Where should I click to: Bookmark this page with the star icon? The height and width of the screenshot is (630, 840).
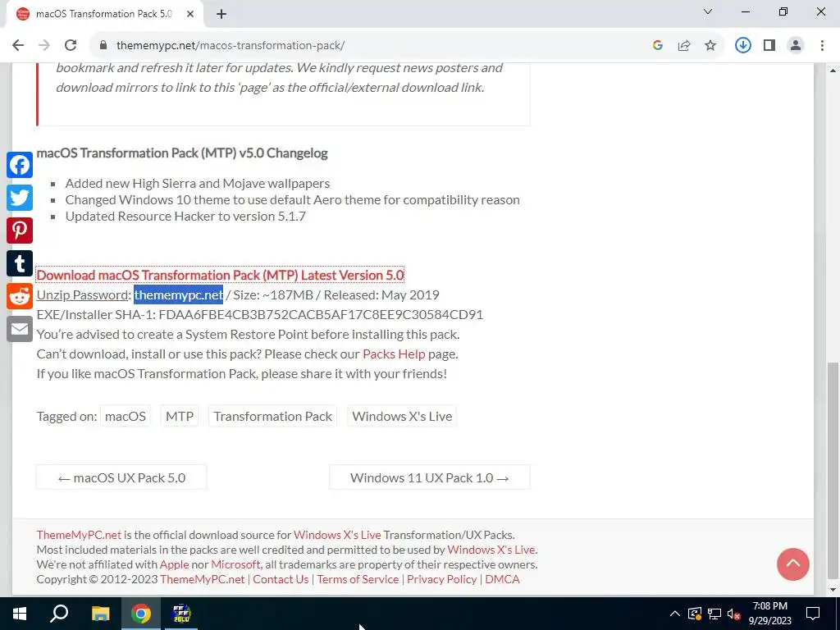point(710,45)
